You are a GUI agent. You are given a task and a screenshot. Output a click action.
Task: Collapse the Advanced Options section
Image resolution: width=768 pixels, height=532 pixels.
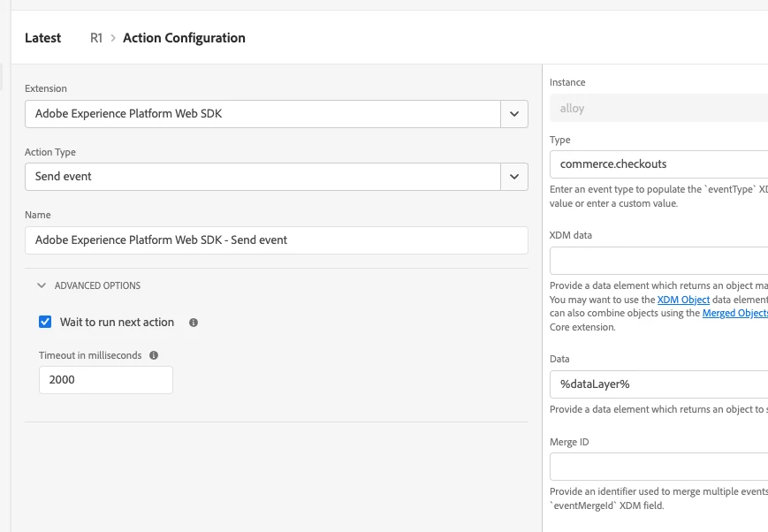point(42,285)
